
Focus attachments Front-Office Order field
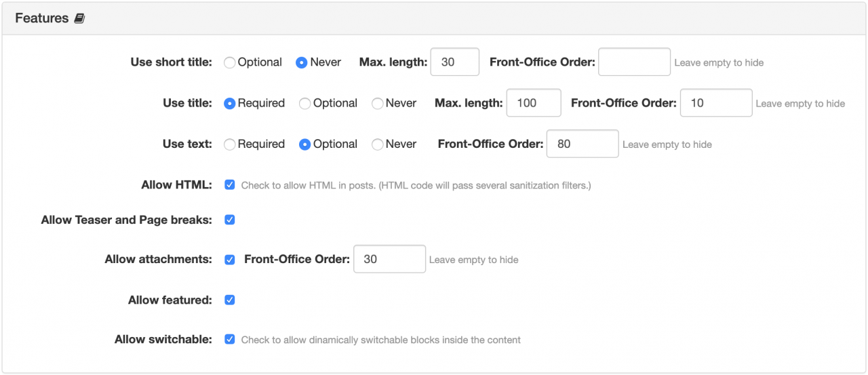390,259
